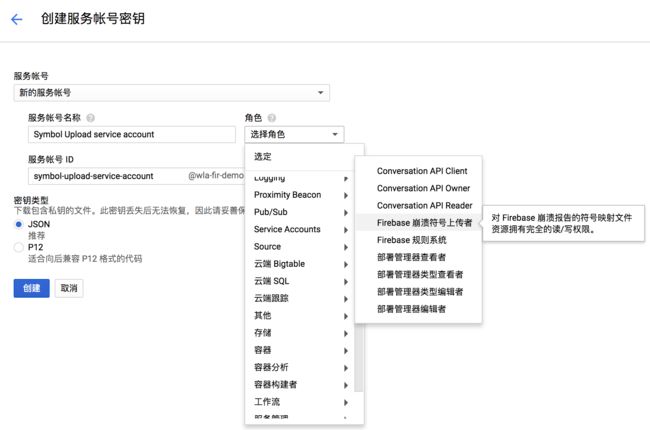The height and width of the screenshot is (430, 650).
Task: Click the 密钥类型 label
Action: [31, 201]
